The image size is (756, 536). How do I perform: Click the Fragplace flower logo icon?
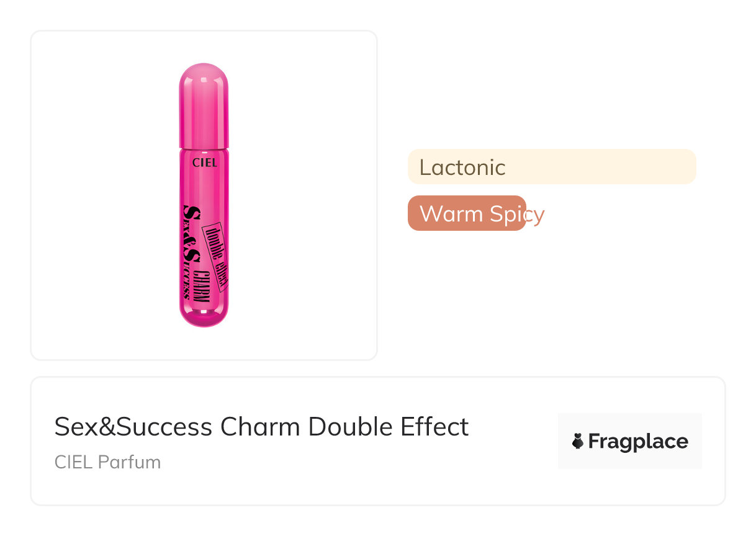coord(578,441)
